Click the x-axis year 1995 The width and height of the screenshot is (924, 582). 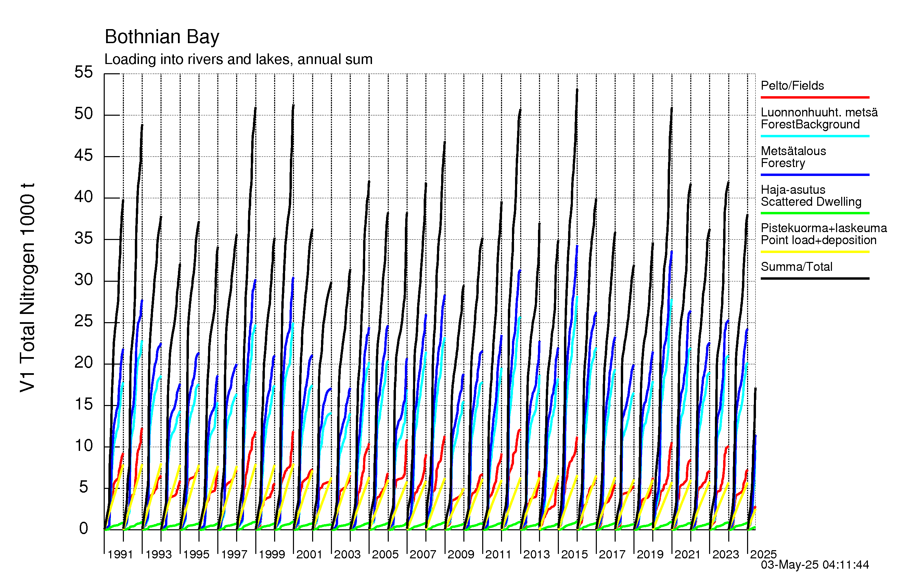click(196, 554)
